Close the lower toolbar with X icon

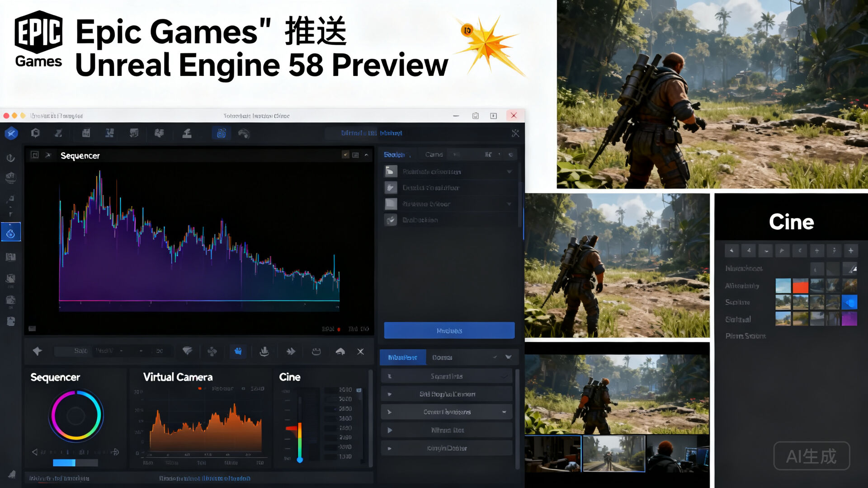360,351
